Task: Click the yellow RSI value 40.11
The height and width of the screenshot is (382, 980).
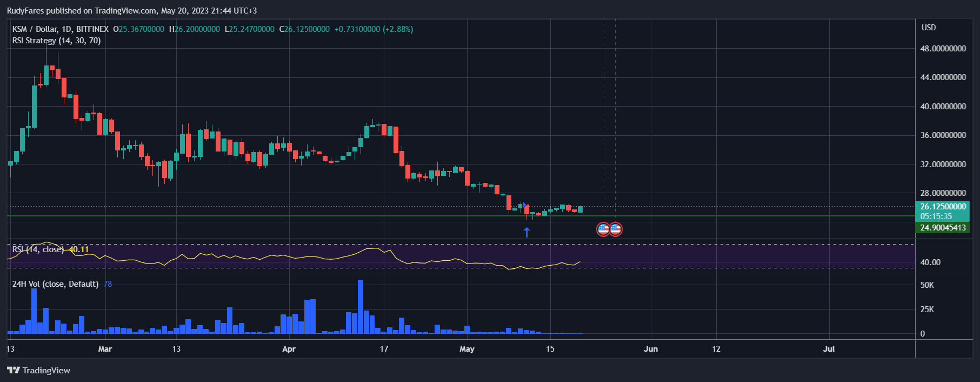Action: pyautogui.click(x=79, y=249)
